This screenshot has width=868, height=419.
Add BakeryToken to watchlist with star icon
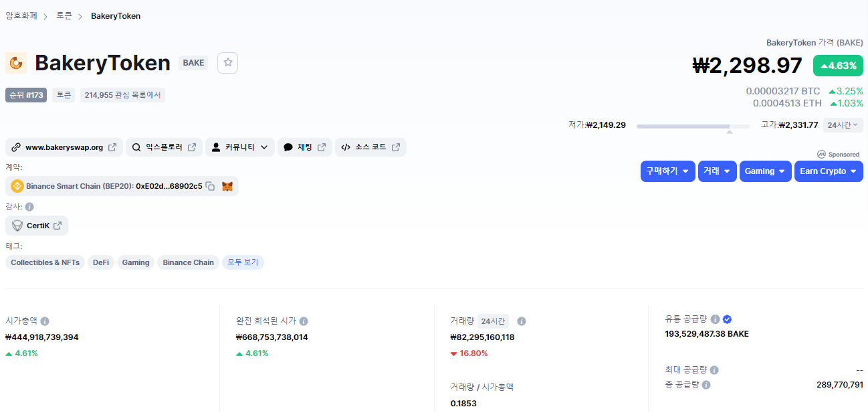[x=227, y=63]
